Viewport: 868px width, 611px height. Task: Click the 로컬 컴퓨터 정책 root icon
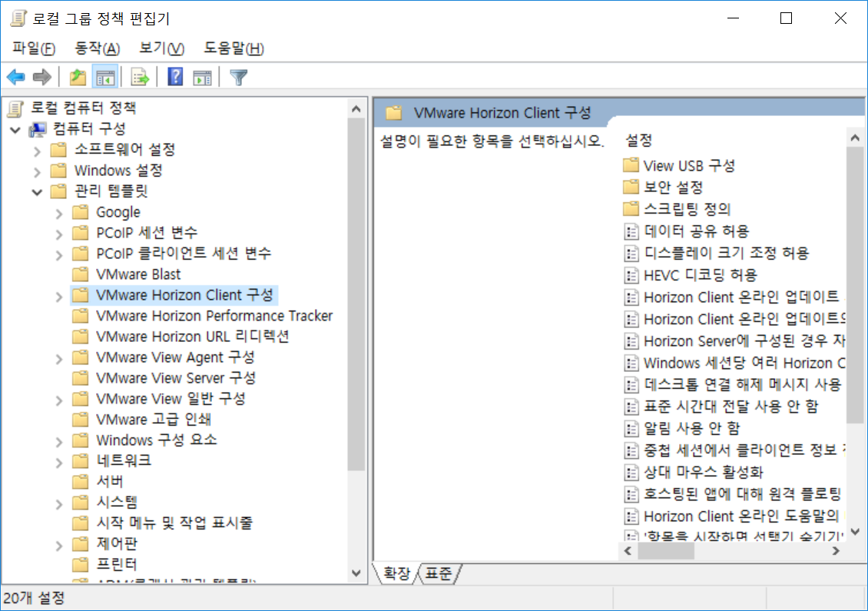pyautogui.click(x=16, y=108)
